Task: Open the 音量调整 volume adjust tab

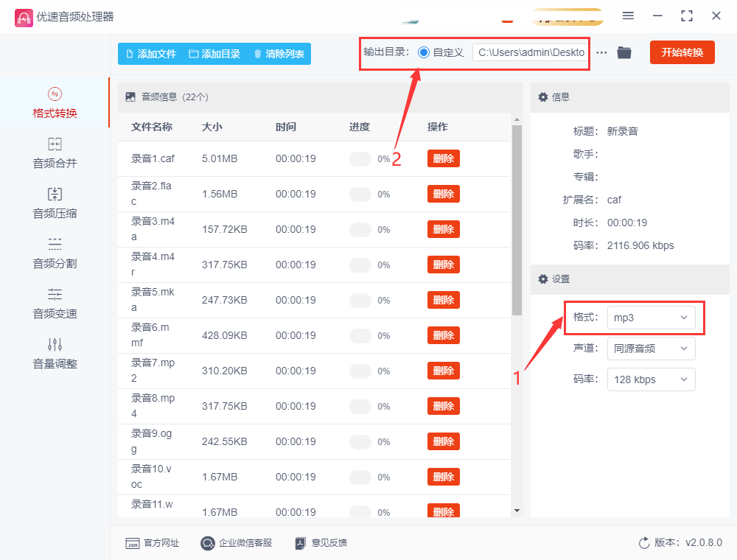Action: [x=55, y=353]
